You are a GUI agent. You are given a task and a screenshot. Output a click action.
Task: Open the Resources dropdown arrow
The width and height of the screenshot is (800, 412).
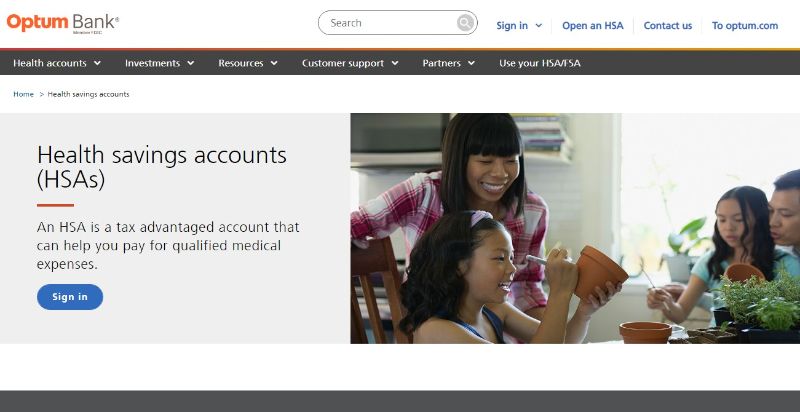pos(274,63)
